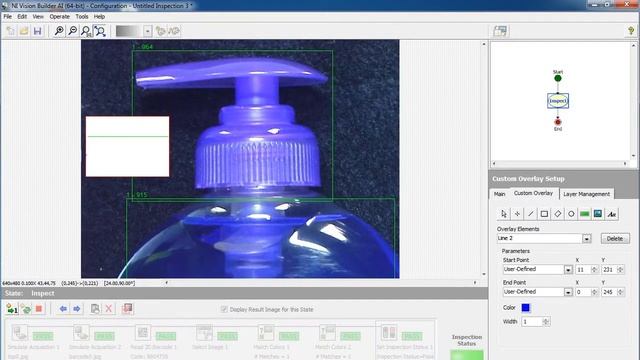This screenshot has width=640, height=360.
Task: Open the File menu
Action: point(8,17)
